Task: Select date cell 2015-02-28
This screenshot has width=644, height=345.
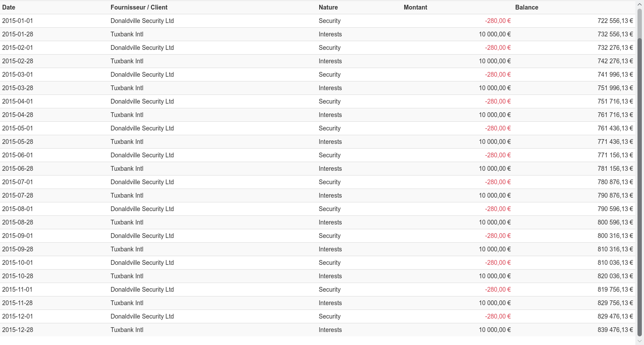Action: [x=17, y=61]
